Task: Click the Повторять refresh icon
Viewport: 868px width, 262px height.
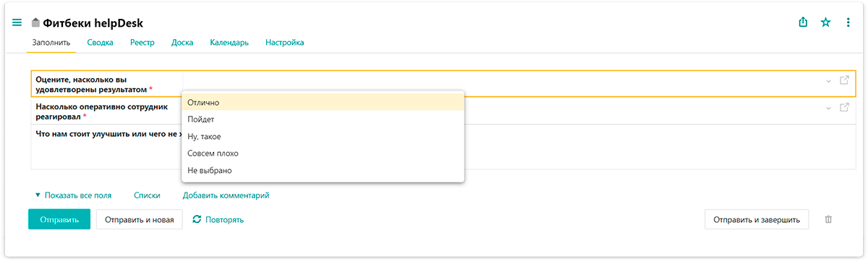Action: 197,219
